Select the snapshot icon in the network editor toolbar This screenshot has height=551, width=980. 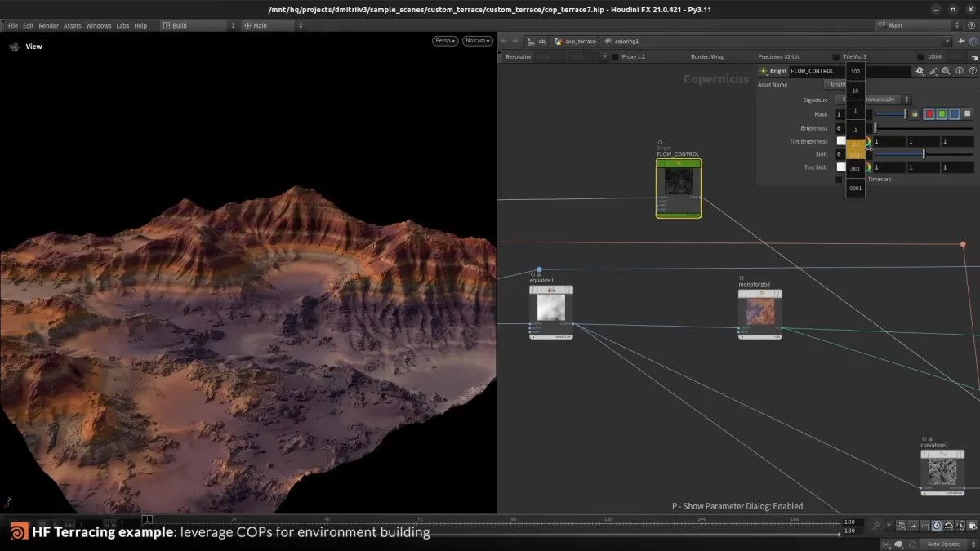pyautogui.click(x=901, y=526)
